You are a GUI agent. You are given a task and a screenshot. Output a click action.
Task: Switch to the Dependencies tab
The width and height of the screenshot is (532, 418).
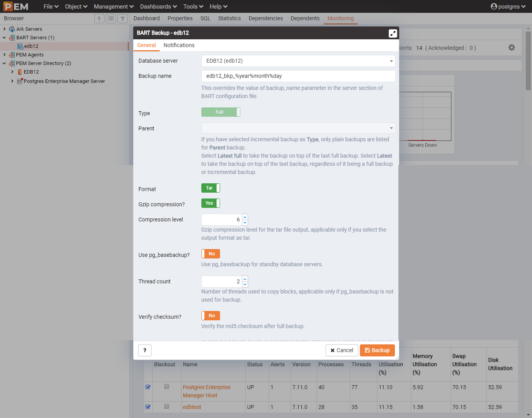point(266,18)
